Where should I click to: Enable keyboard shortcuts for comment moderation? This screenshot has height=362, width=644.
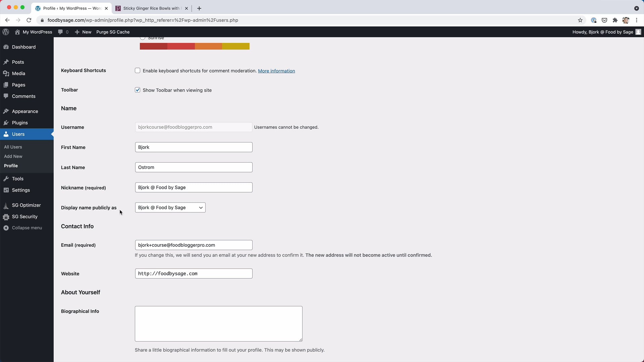tap(138, 70)
